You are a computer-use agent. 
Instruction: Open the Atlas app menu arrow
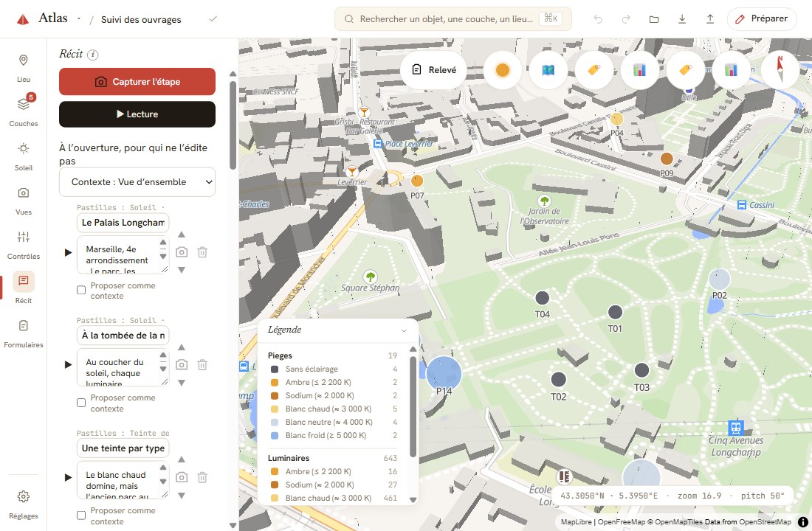click(x=79, y=18)
